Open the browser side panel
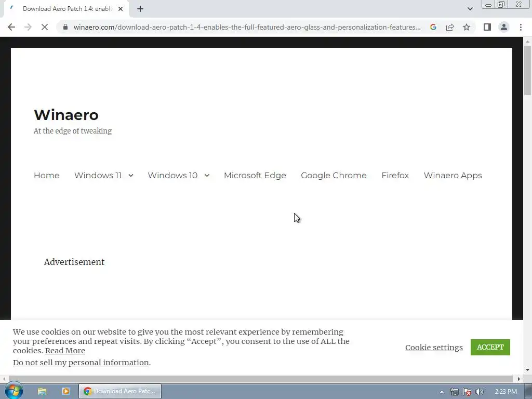This screenshot has width=532, height=399. [487, 27]
